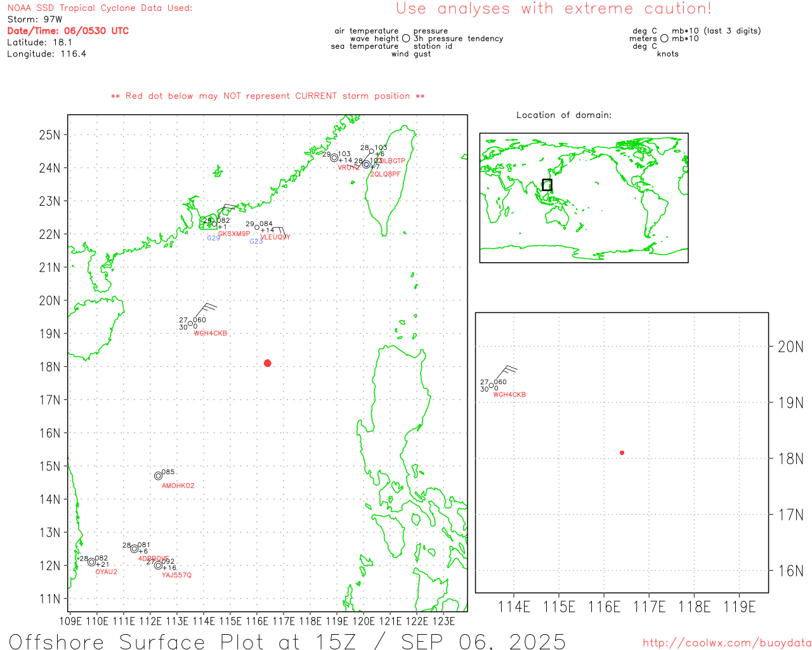Select the blue circled station near 2QLQ8PF
Screen dimensions: 812x650
pyautogui.click(x=366, y=164)
